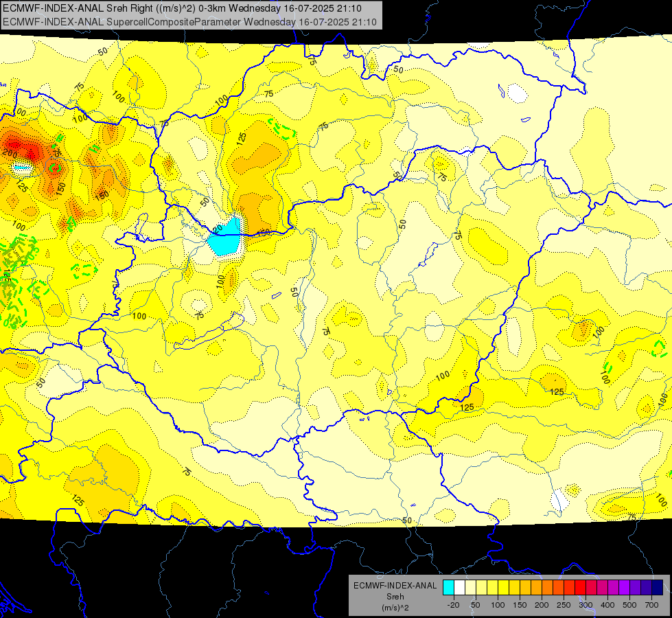Click the dark navy legend swatch
This screenshot has height=618, width=672.
(x=657, y=587)
